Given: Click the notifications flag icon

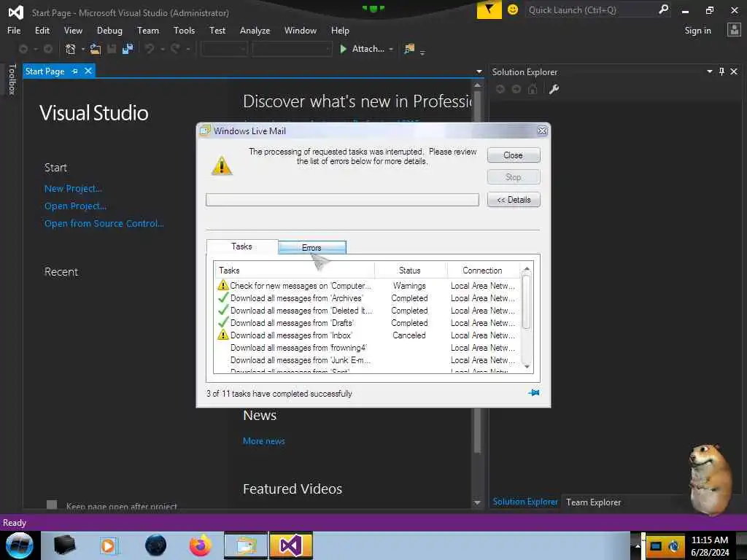Looking at the screenshot, I should [x=489, y=9].
